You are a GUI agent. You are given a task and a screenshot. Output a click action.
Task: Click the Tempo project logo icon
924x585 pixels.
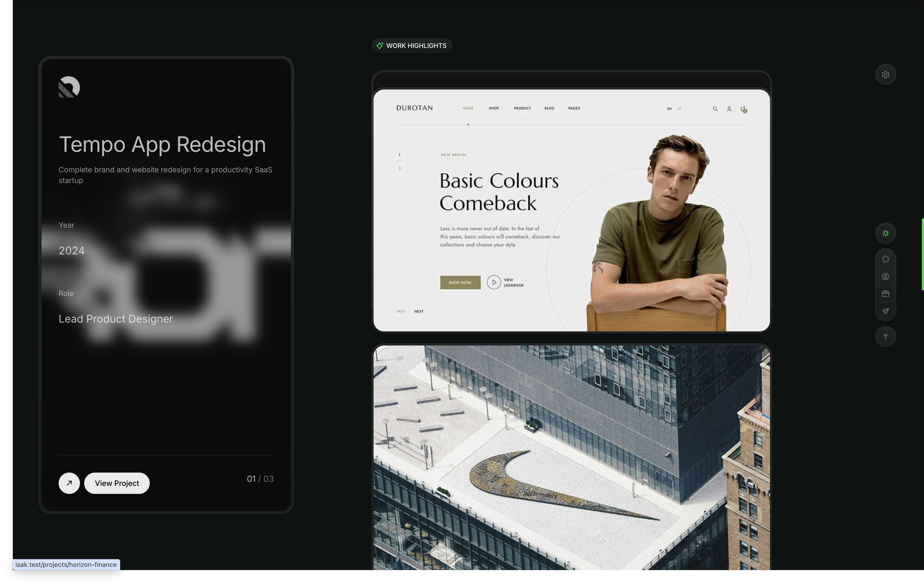pyautogui.click(x=69, y=87)
